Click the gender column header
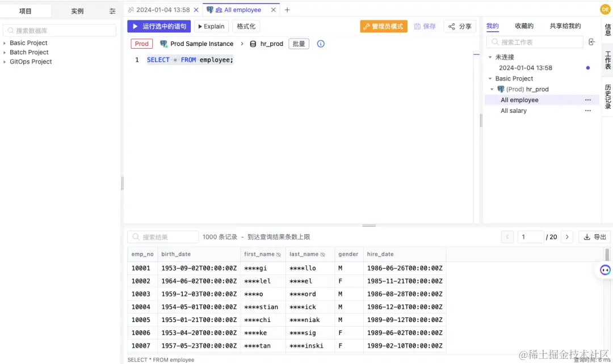Viewport: 613px width, 364px height. [348, 254]
